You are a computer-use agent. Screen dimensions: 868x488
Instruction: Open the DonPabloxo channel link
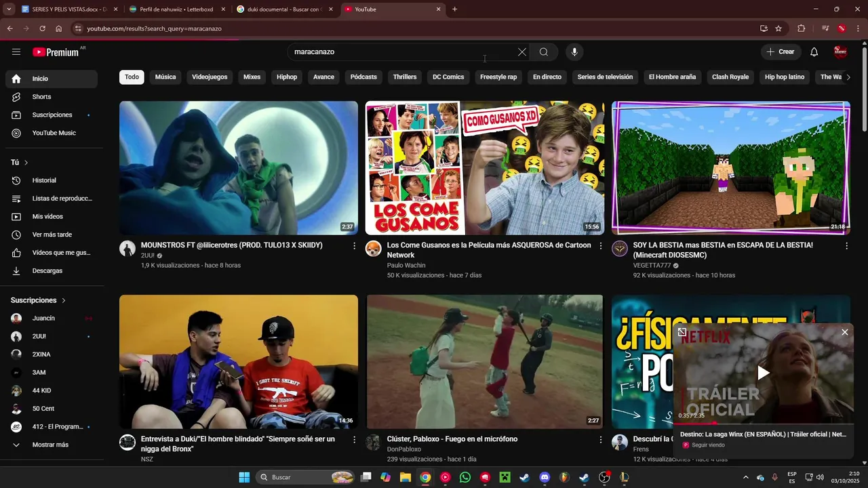coord(404,449)
